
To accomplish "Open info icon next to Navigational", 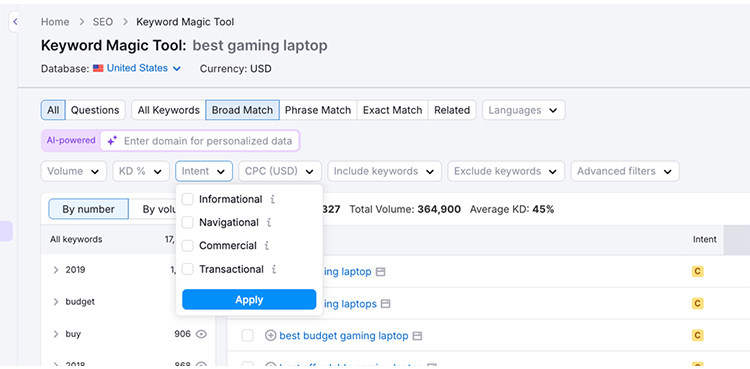I will 269,223.
